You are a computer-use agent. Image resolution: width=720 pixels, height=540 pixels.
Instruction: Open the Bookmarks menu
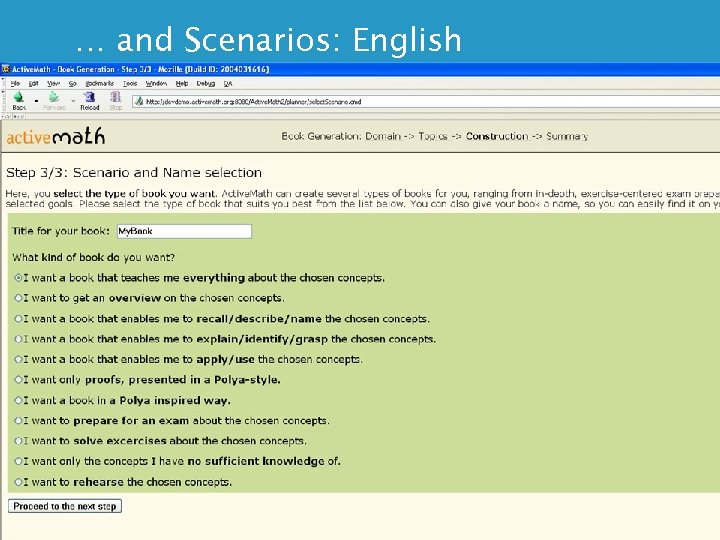click(x=99, y=84)
